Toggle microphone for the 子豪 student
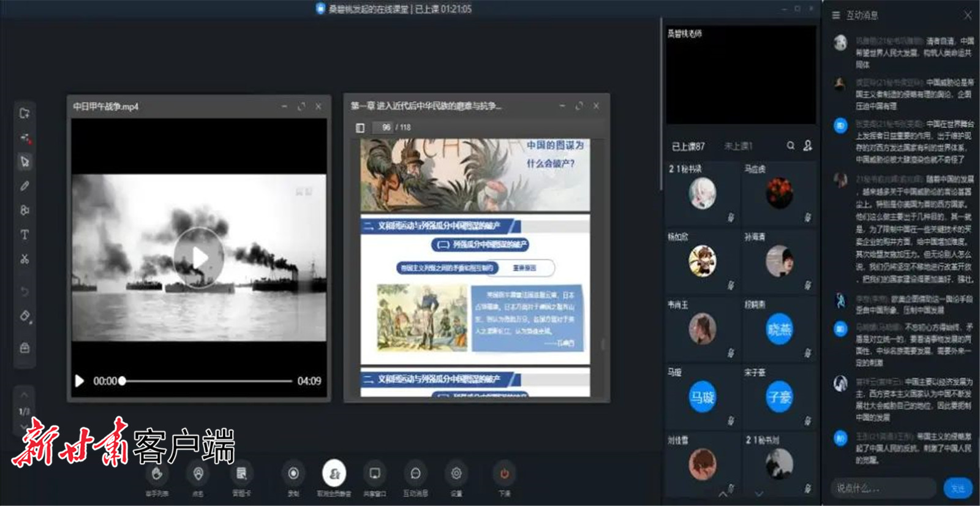Screen dimensions: 980x506 [x=808, y=421]
